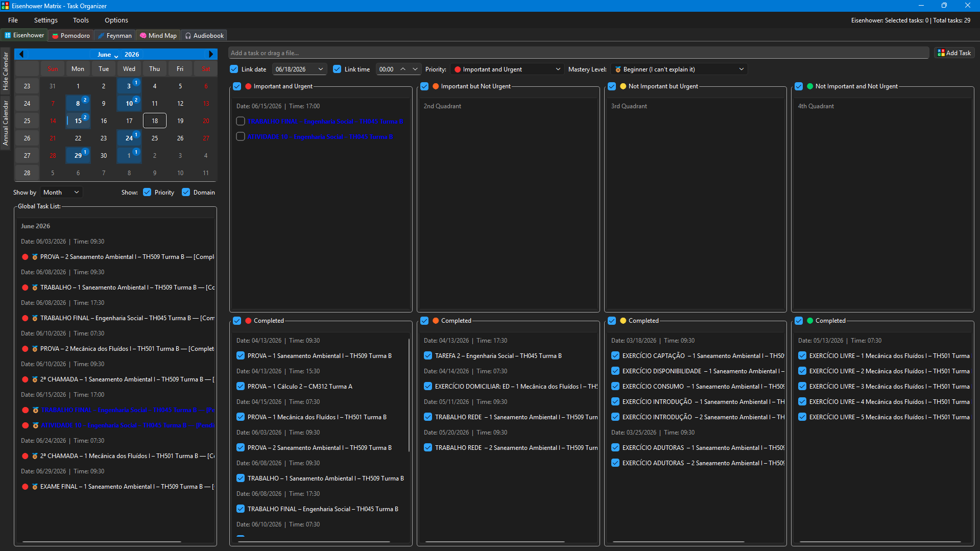980x551 pixels.
Task: Expand the Priority dropdown
Action: coord(508,69)
